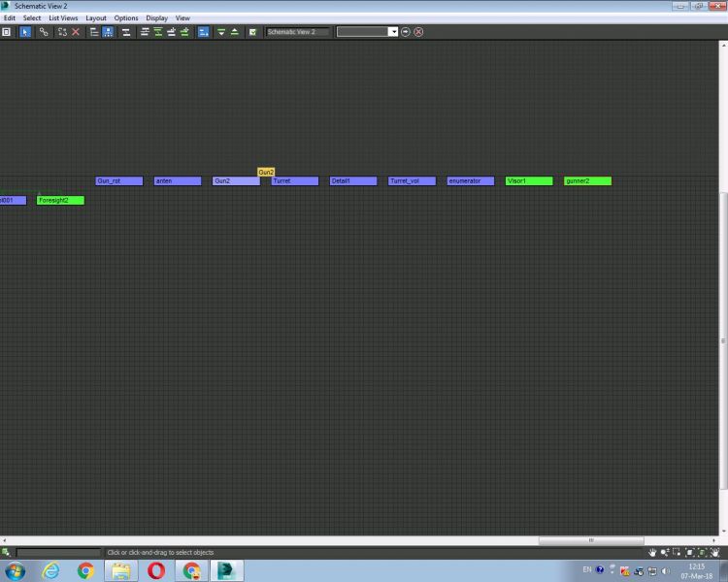Activate the Pan hand tool

pyautogui.click(x=652, y=552)
